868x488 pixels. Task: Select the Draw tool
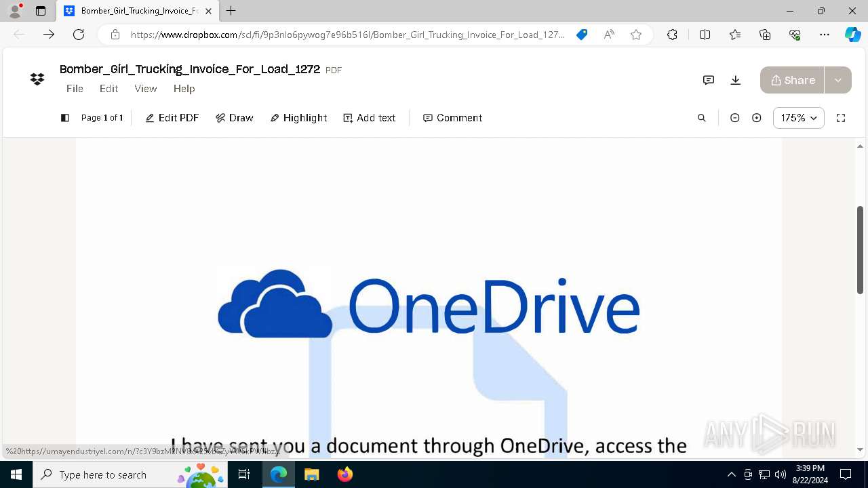235,118
